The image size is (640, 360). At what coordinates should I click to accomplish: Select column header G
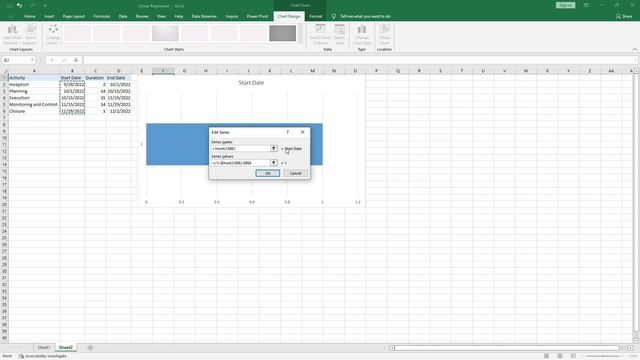(x=184, y=71)
